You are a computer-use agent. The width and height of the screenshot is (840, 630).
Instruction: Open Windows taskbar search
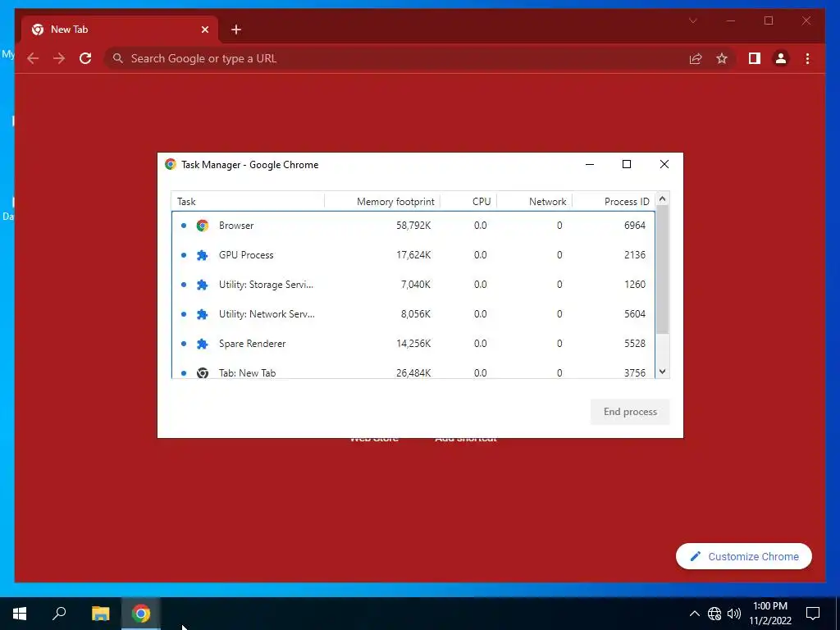pos(59,614)
